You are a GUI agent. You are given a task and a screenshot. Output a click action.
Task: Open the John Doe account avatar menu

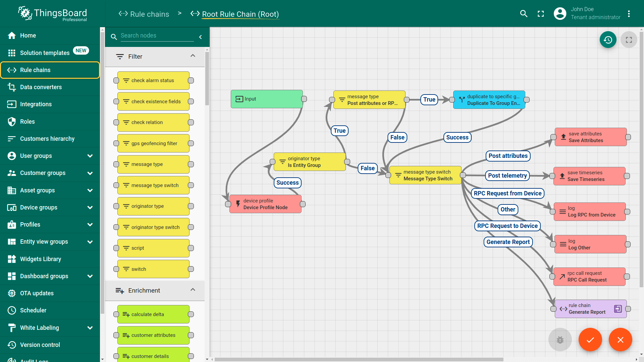(x=559, y=14)
